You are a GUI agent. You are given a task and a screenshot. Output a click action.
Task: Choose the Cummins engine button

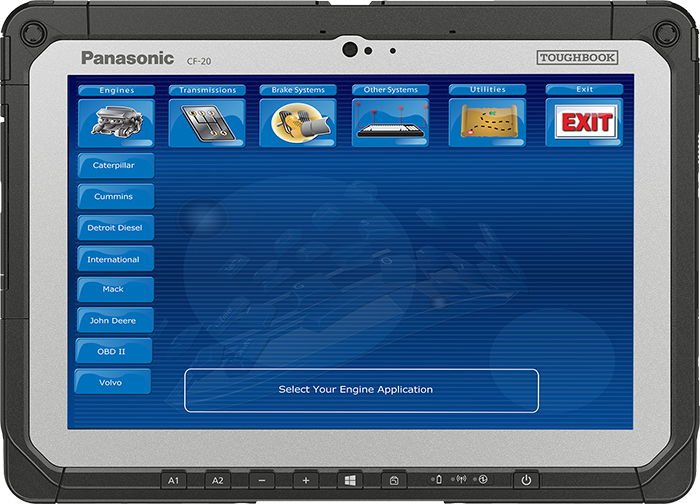click(116, 196)
